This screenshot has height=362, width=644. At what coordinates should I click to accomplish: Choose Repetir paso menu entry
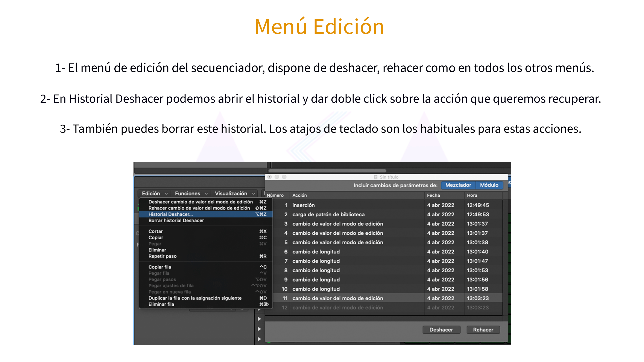206,256
